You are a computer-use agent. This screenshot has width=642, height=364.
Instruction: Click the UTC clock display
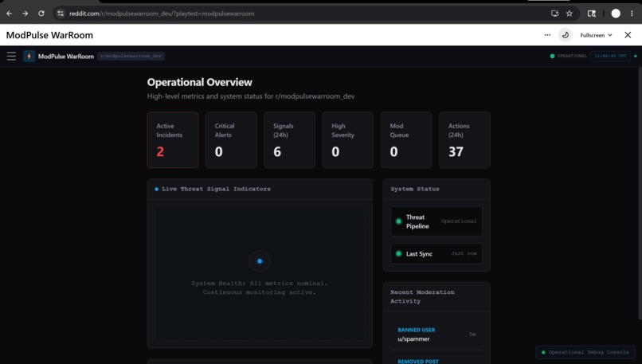(610, 56)
